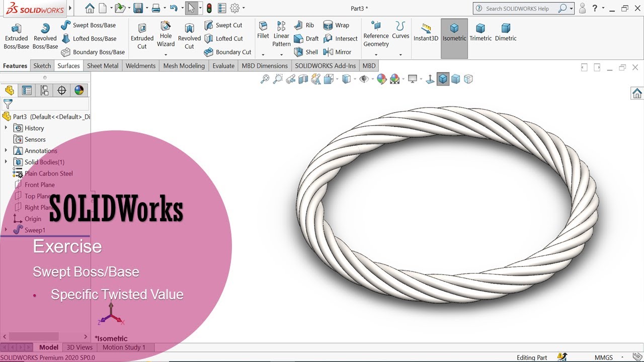Choose the Draft tool
Image resolution: width=644 pixels, height=362 pixels.
[306, 39]
